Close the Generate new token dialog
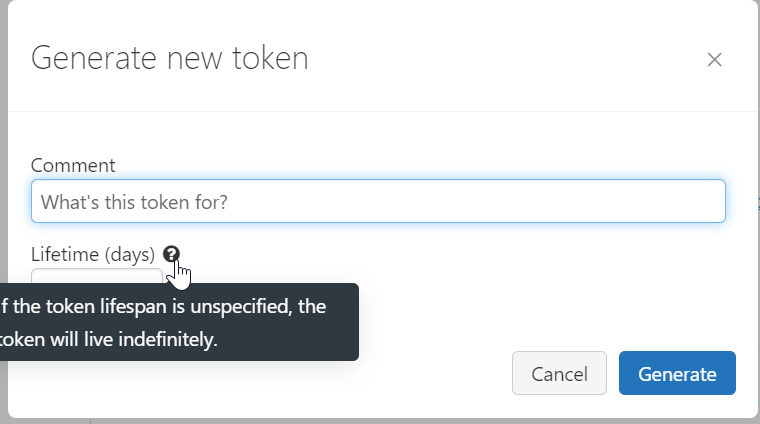This screenshot has width=760, height=424. [x=714, y=59]
